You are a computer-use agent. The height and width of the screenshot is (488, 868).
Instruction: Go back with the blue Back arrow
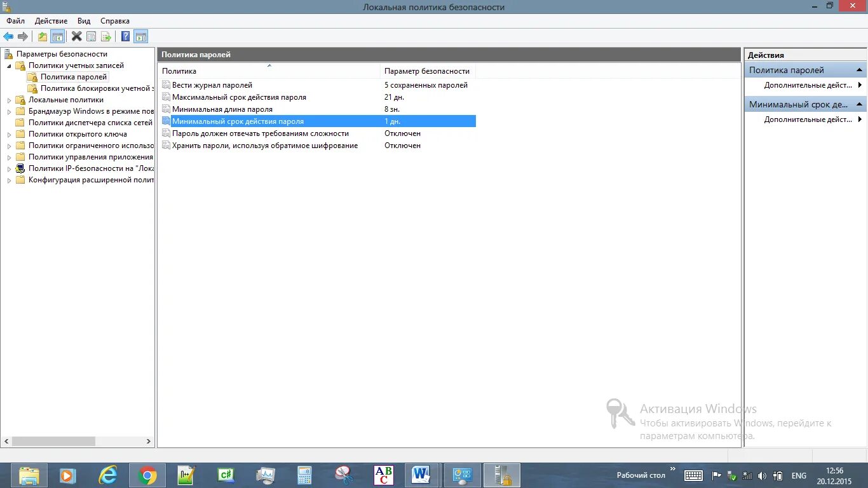[8, 36]
